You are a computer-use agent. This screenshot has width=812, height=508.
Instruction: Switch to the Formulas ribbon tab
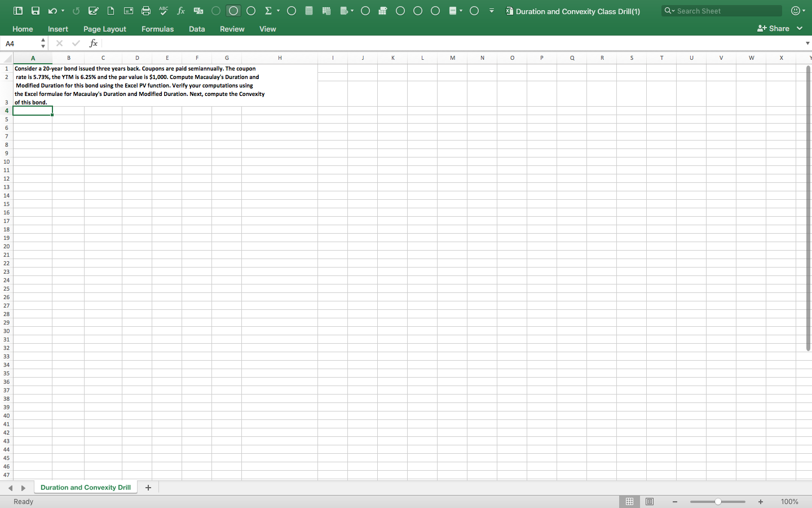[157, 29]
